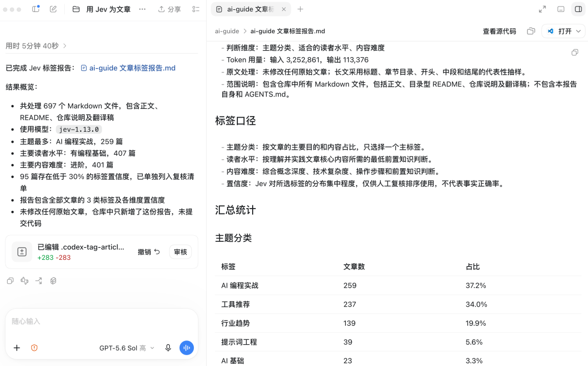Toggle the right side panel icon
The width and height of the screenshot is (588, 366).
[578, 9]
